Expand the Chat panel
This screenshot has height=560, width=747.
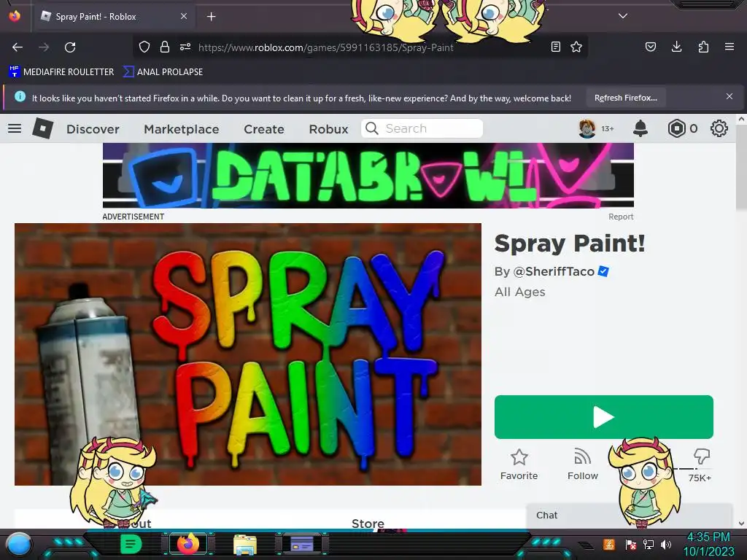(629, 516)
